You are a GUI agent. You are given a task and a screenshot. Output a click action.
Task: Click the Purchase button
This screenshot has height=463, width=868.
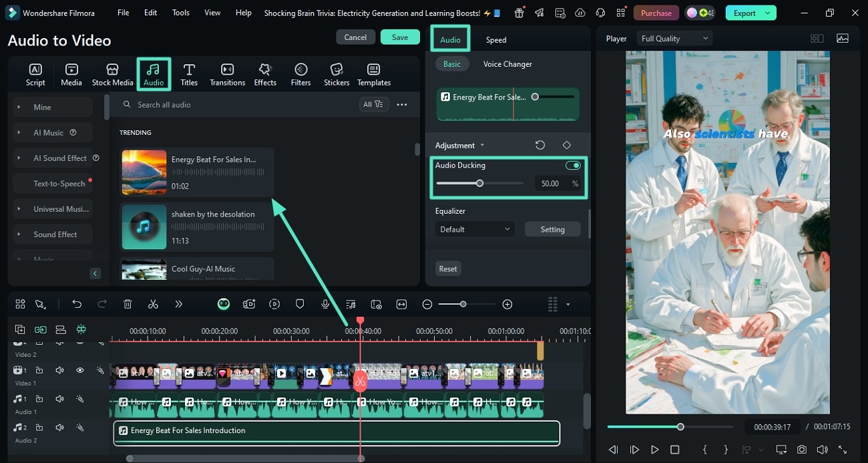coord(656,13)
